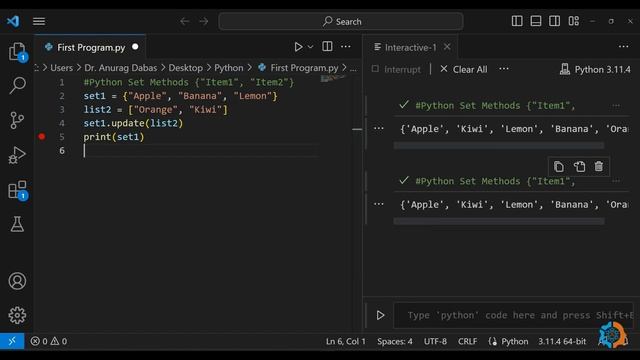Click line 4 set1.update(list2) code
The width and height of the screenshot is (640, 360).
click(133, 123)
